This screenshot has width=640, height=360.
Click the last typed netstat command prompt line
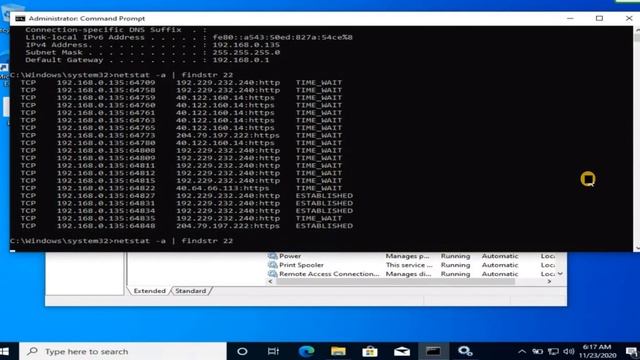click(x=122, y=241)
